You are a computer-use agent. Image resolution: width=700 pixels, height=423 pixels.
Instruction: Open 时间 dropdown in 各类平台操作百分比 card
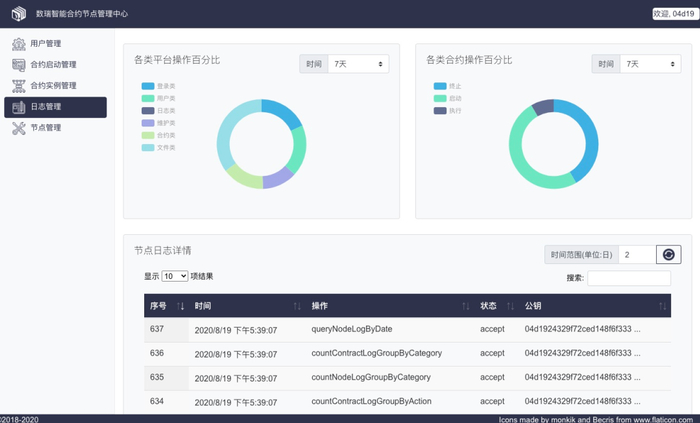(358, 64)
